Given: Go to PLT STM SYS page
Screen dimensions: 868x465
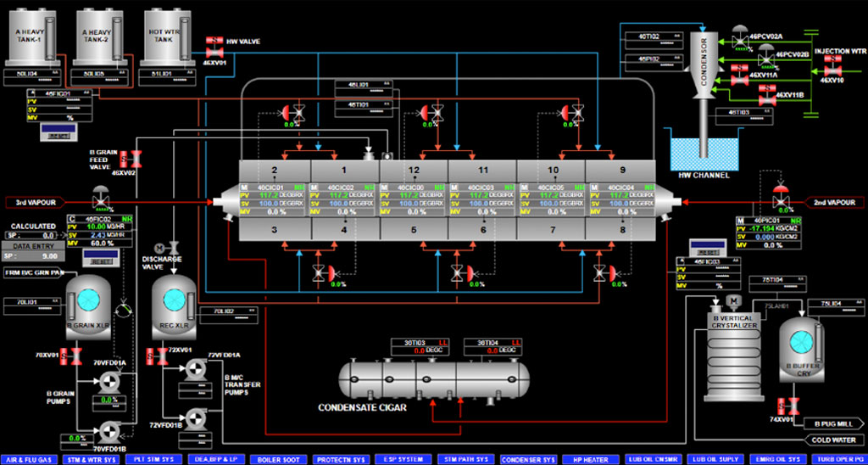Looking at the screenshot, I should click(x=154, y=459).
